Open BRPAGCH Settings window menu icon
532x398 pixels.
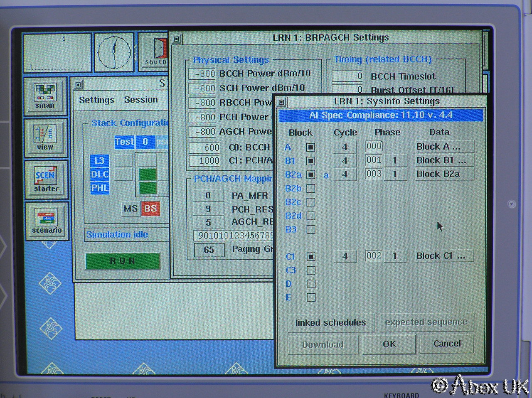click(x=177, y=38)
